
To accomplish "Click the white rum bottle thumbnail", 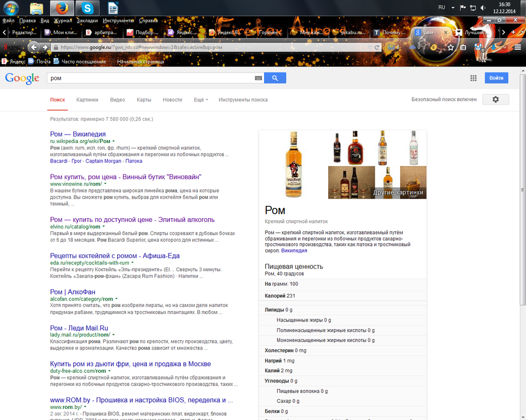I will tap(413, 148).
